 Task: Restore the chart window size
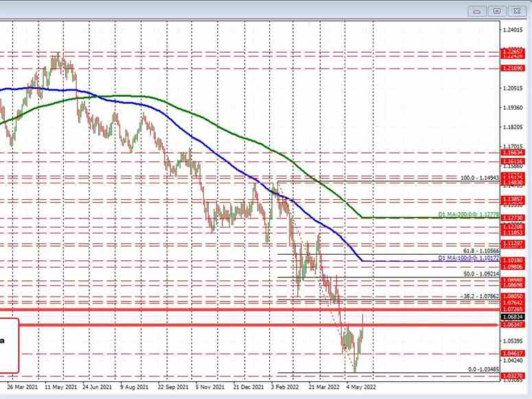497,11
